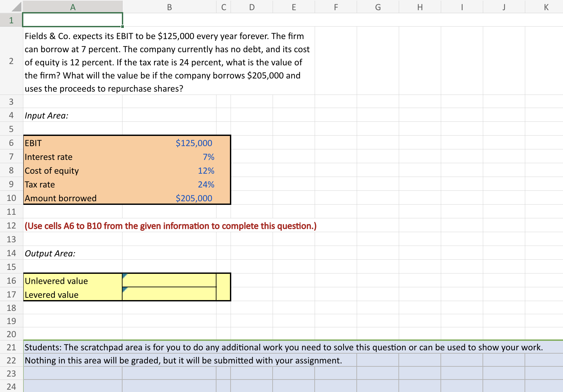Click the 'Input Area:' label cell

(x=73, y=115)
